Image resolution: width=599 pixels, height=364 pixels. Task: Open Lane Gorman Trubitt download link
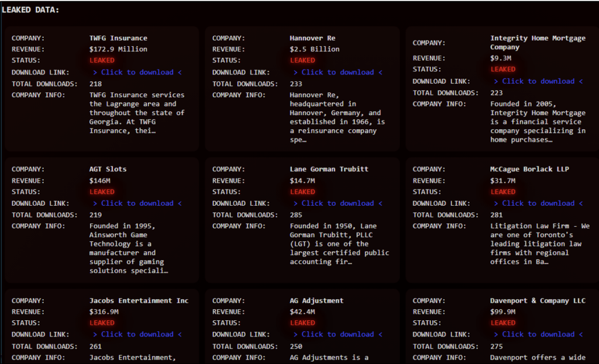(338, 203)
